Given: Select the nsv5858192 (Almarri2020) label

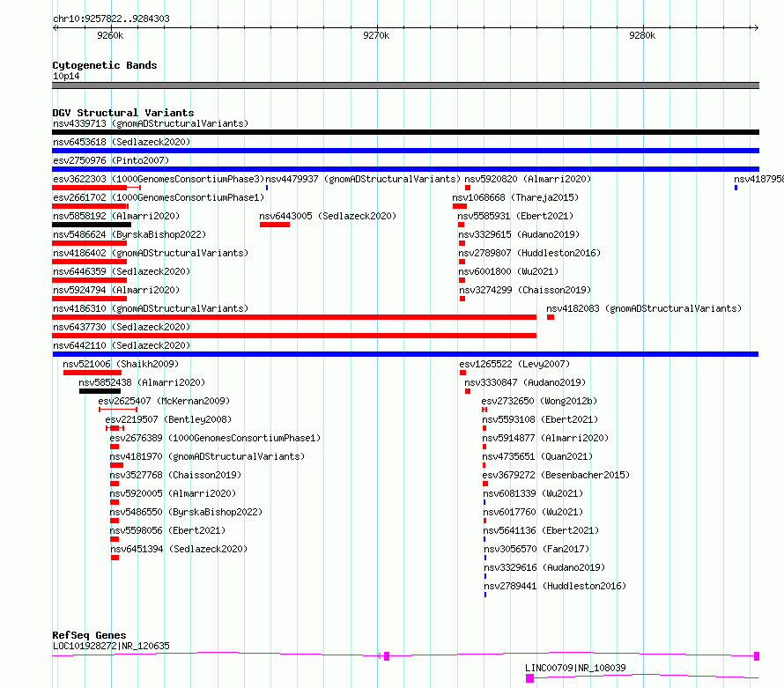Looking at the screenshot, I should click(116, 216).
